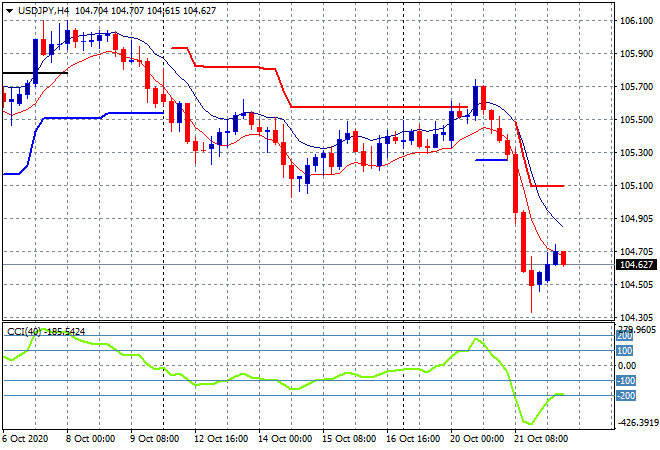Click the 105.300 price scale label

(x=636, y=152)
